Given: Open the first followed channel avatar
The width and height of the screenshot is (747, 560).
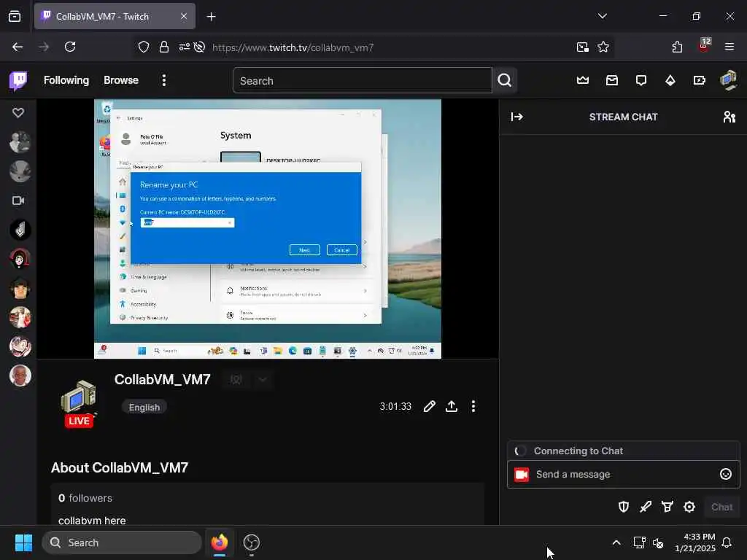Looking at the screenshot, I should tap(20, 142).
